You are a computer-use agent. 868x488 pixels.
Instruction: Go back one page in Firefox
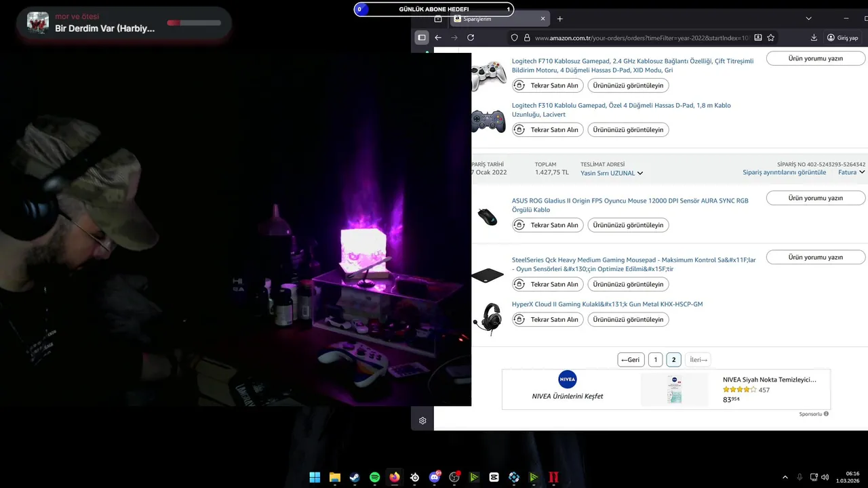(438, 37)
